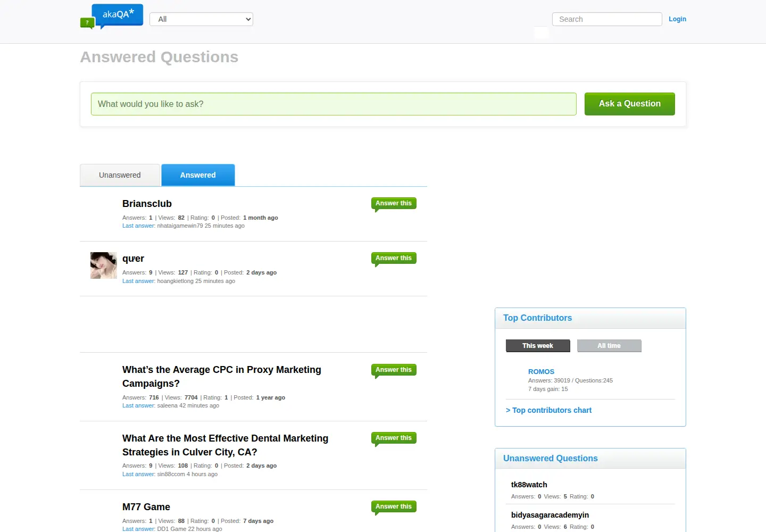Open the Briansclub question
This screenshot has width=766, height=532.
(147, 204)
